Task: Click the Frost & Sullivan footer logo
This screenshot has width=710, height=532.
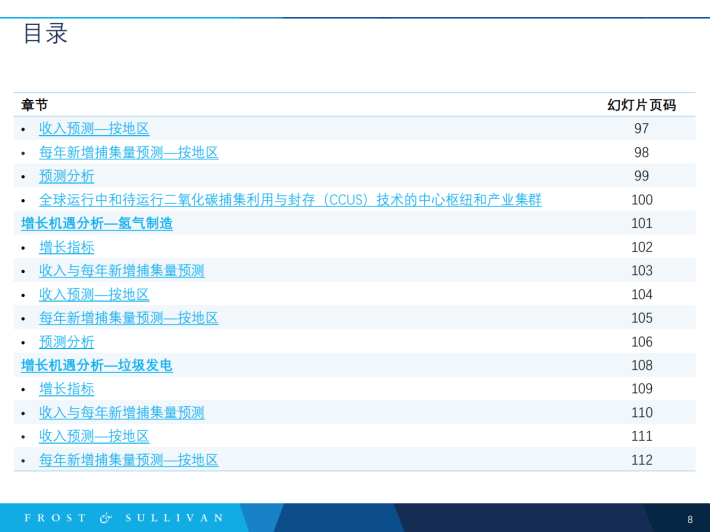Action: [124, 518]
